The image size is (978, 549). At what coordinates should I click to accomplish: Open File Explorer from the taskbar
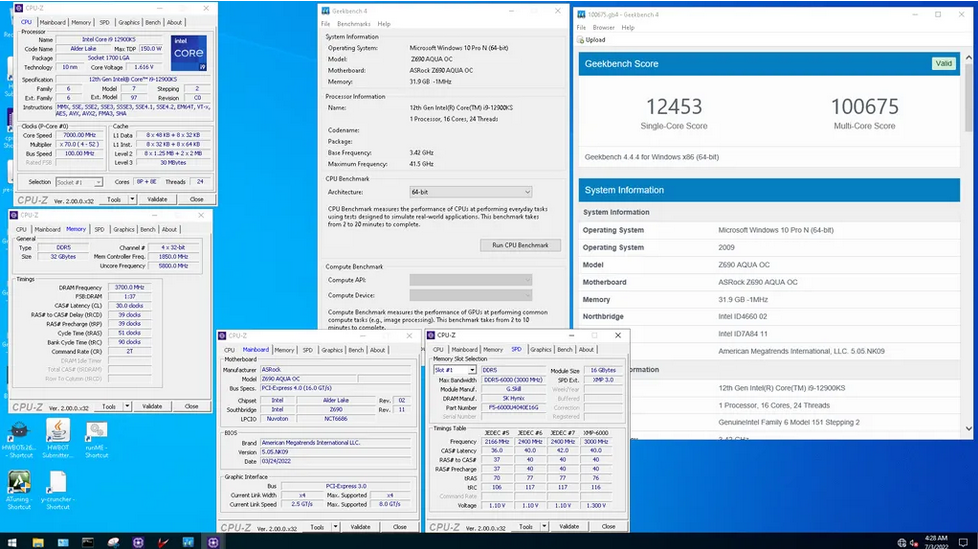[38, 542]
